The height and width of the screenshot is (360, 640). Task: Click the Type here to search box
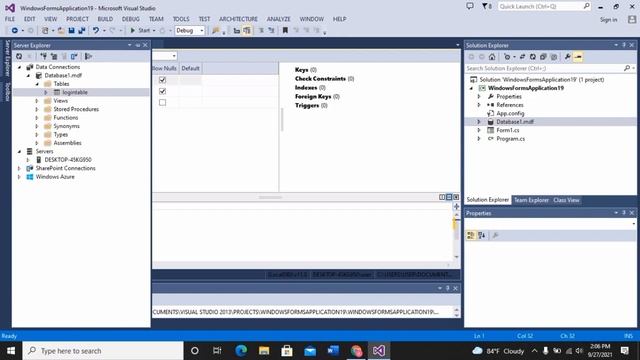(x=103, y=351)
